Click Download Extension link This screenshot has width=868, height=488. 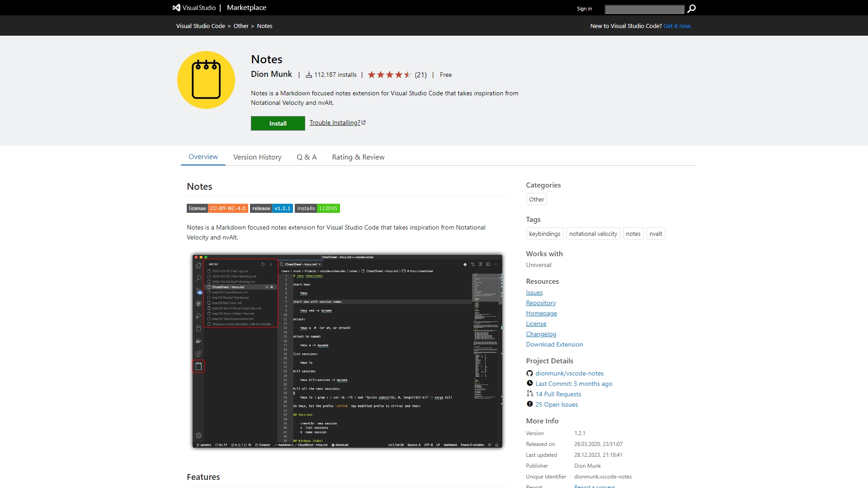tap(554, 344)
